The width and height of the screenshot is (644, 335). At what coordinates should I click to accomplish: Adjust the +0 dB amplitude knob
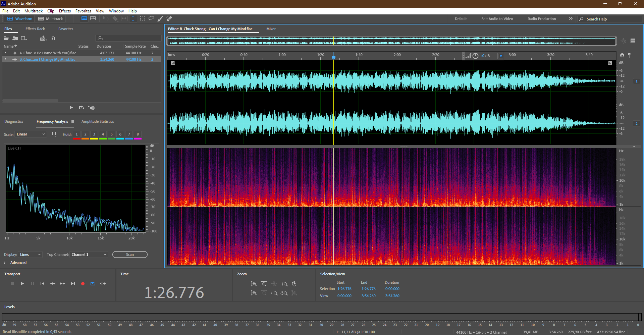pos(475,56)
